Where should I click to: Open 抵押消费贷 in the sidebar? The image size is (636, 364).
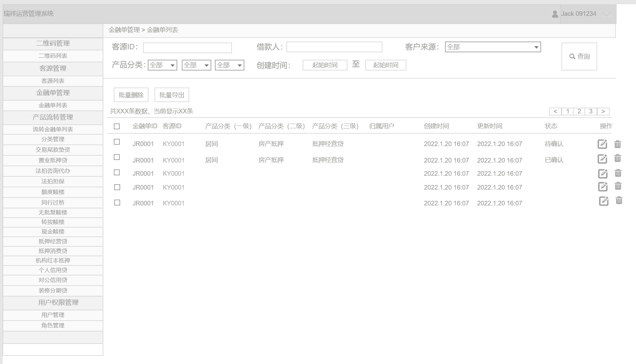(53, 251)
